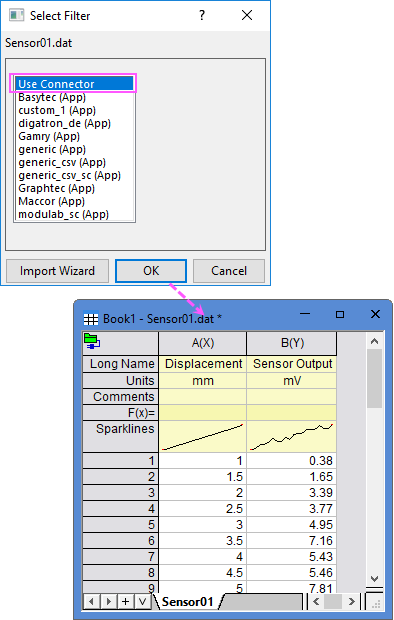Click Cancel in Select Filter dialog

click(x=229, y=271)
